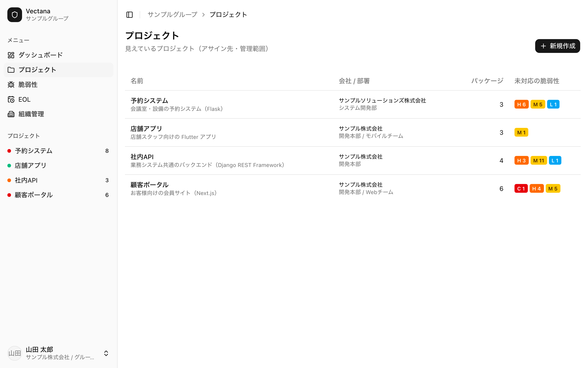Click the H 4 badge for 顧客ポータル
The width and height of the screenshot is (588, 368).
(537, 189)
